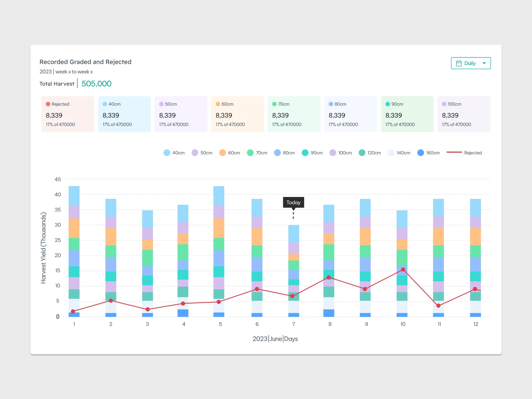Select the Rejected summary card
Screen dimensions: 532x399
[x=68, y=114]
